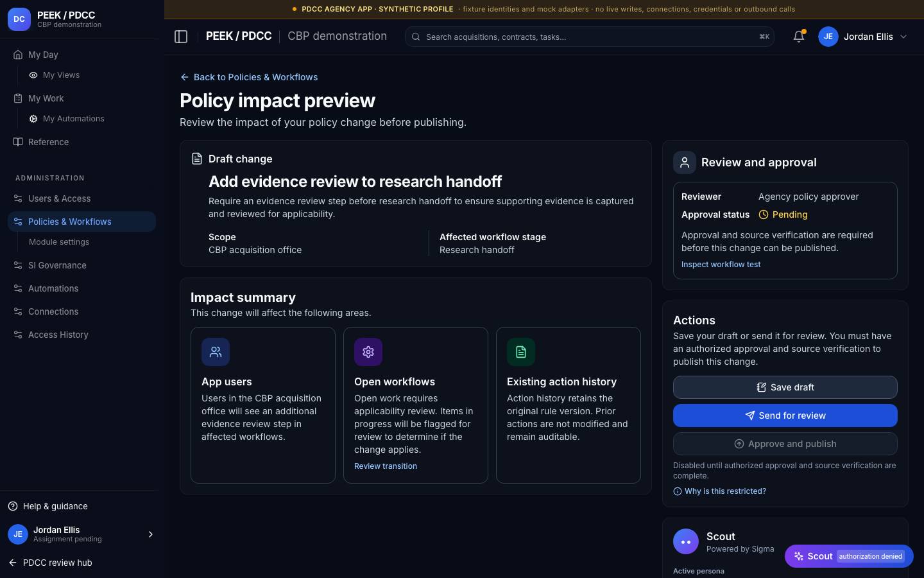Open My Work in sidebar

pos(81,98)
